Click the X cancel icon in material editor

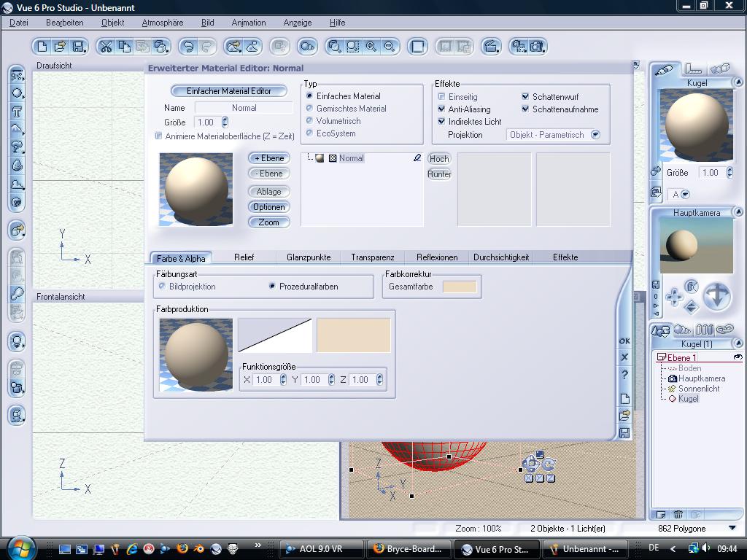[624, 357]
